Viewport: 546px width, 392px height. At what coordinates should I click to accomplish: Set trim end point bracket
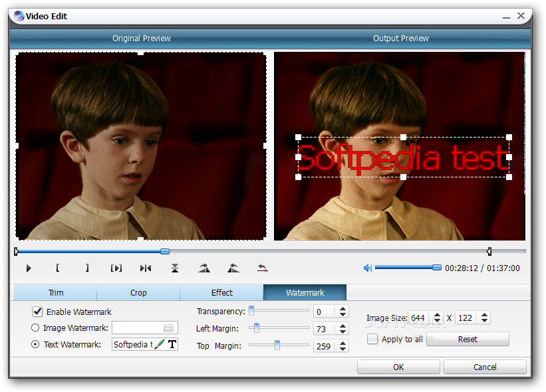[87, 268]
